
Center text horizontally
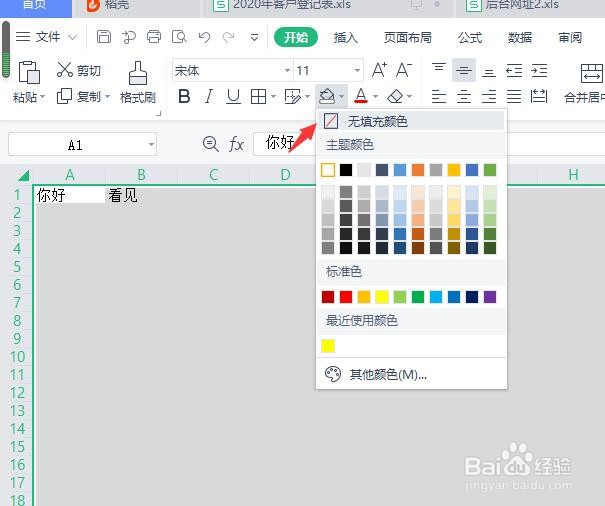(464, 96)
